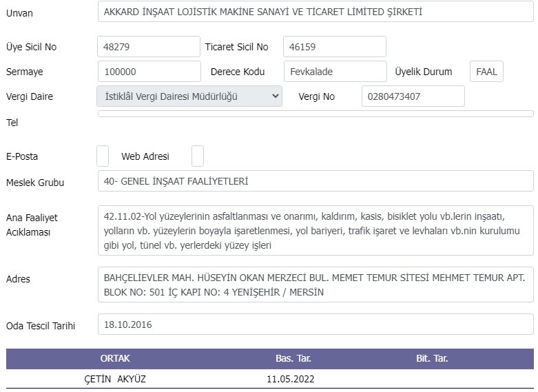Click the empty Tel field
Viewport: 538px width, 392px height.
[315, 114]
